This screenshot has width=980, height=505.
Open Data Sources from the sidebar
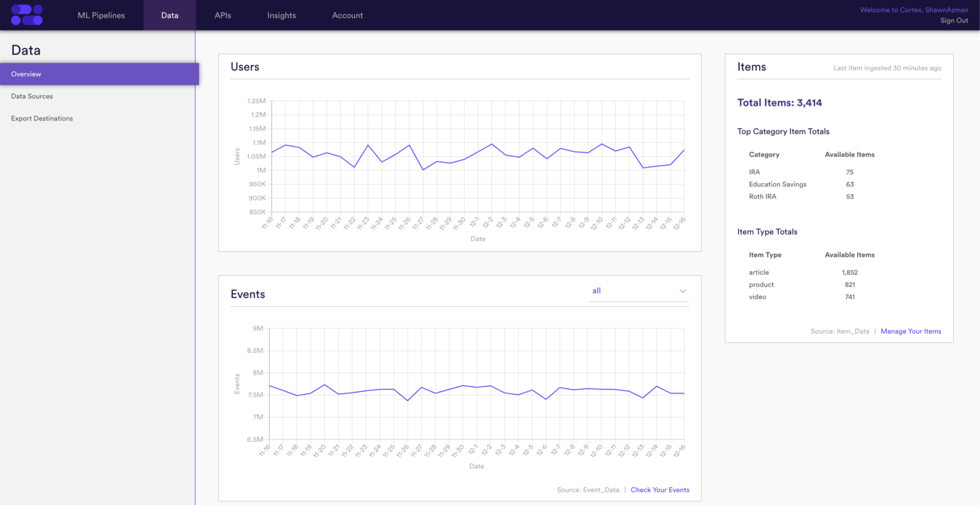pyautogui.click(x=32, y=96)
